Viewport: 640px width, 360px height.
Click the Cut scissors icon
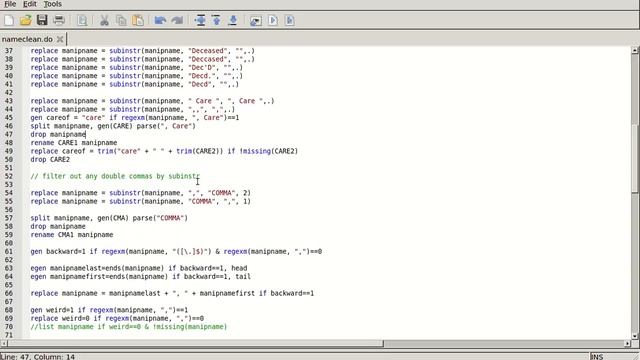(104, 20)
